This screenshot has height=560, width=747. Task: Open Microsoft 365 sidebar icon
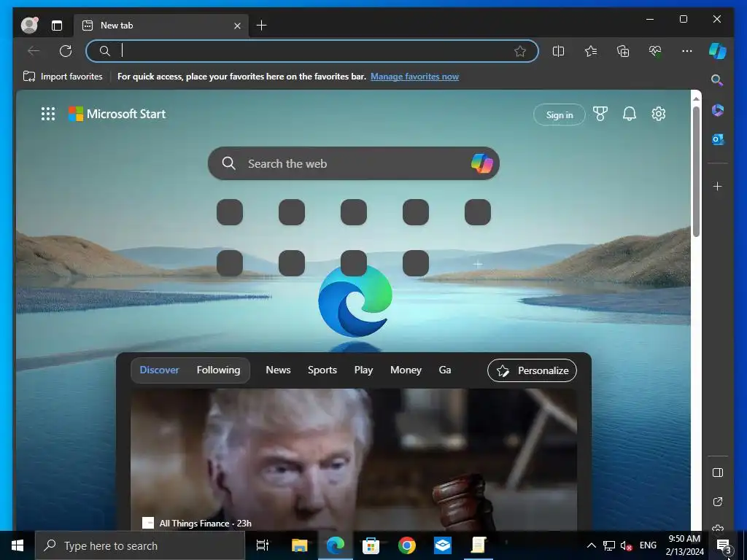coord(718,110)
